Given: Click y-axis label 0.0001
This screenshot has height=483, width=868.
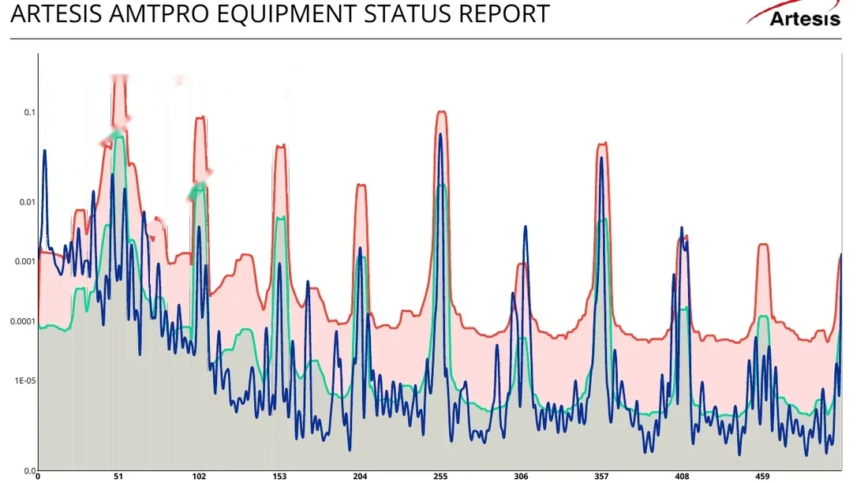Looking at the screenshot, I should [x=23, y=321].
